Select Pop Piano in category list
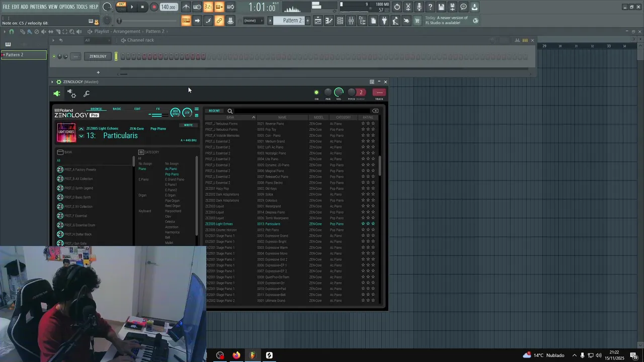The image size is (644, 362). coord(172,174)
